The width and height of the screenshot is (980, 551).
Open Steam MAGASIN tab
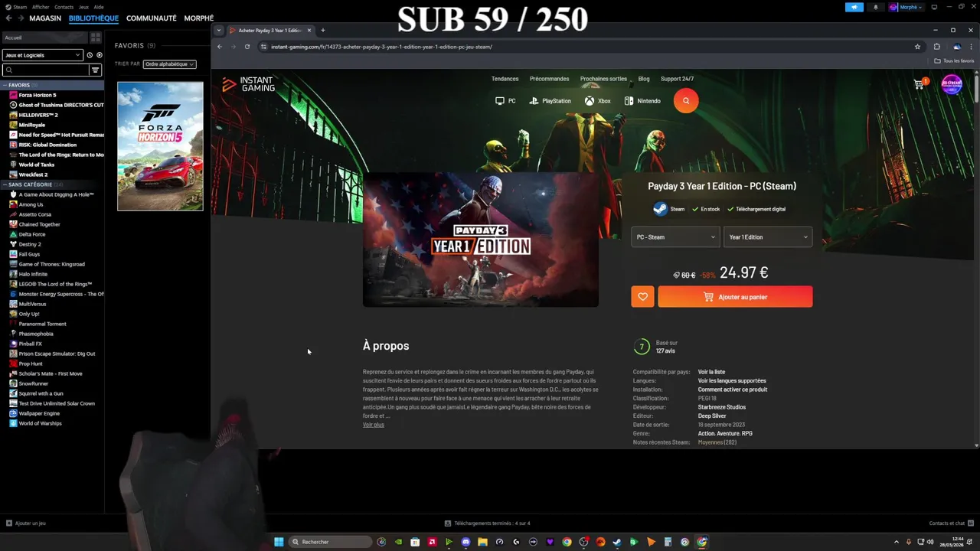(x=45, y=18)
